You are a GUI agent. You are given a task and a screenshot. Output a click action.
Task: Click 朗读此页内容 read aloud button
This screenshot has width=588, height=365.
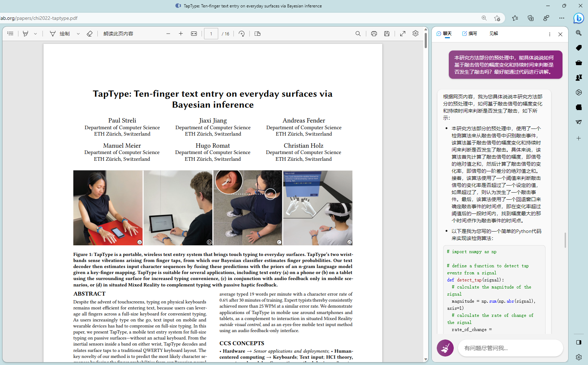pos(118,34)
